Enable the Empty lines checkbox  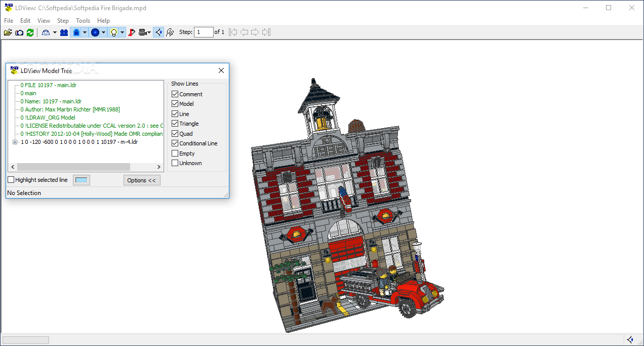pyautogui.click(x=175, y=153)
